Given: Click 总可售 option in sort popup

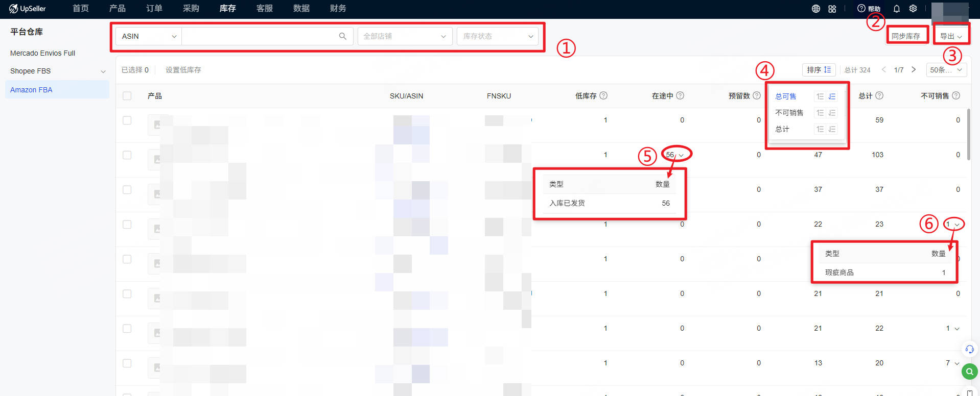Looking at the screenshot, I should click(x=786, y=96).
